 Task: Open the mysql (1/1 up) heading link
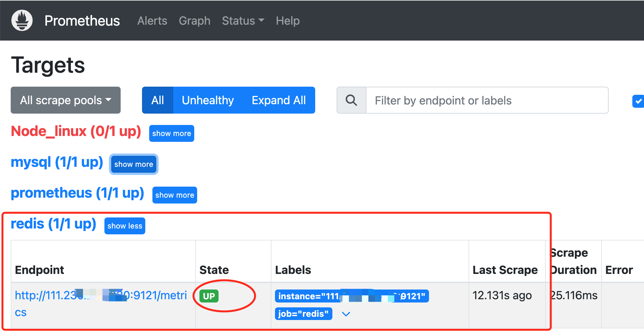click(57, 162)
